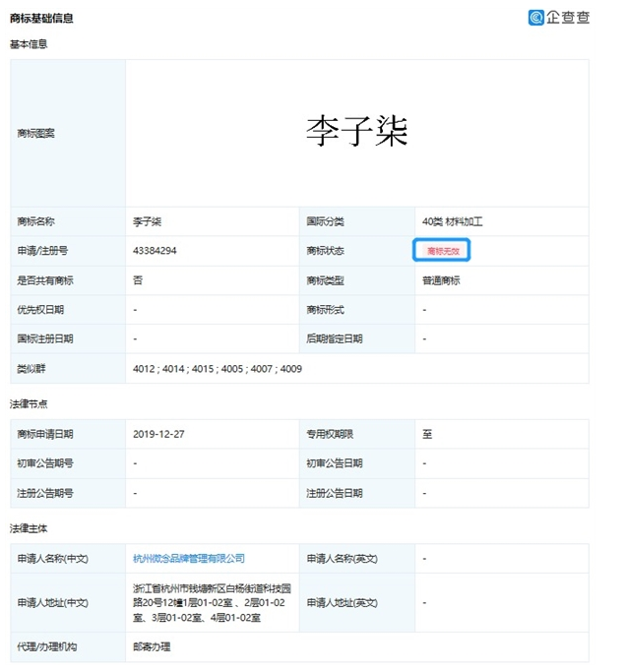Click the 企查查 brand name text

click(568, 17)
